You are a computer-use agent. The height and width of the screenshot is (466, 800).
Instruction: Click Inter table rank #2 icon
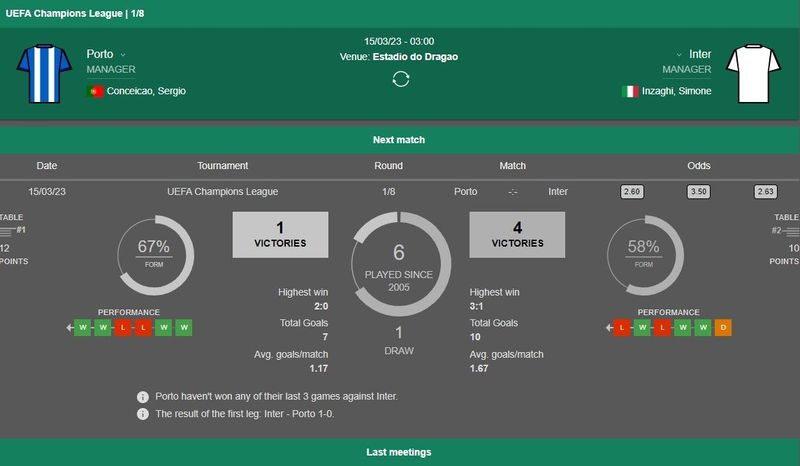click(785, 231)
